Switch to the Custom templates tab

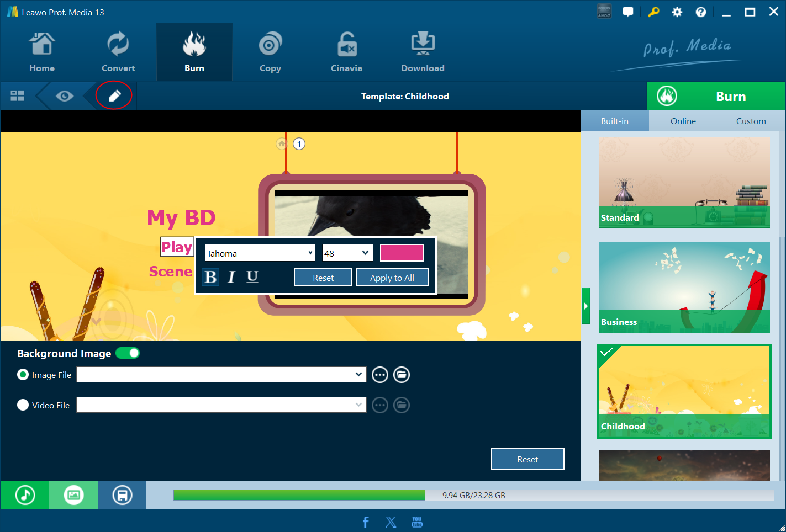click(751, 121)
